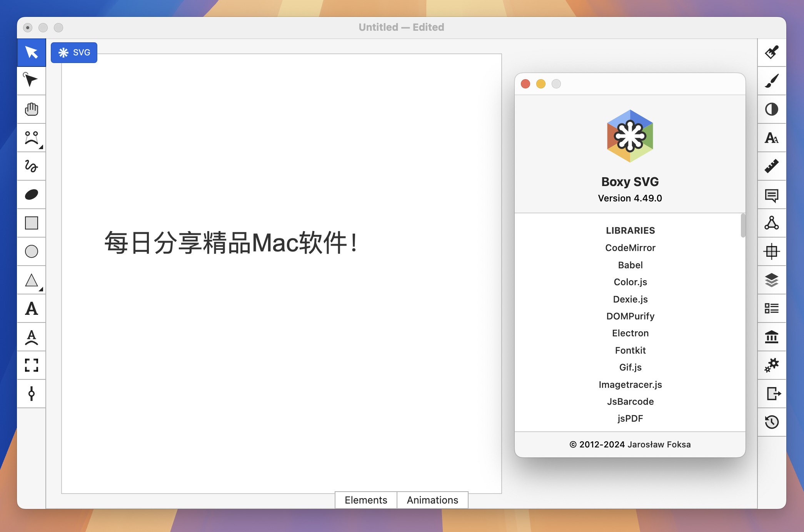Click the Dexie.js library entry
This screenshot has height=532, width=804.
(630, 299)
